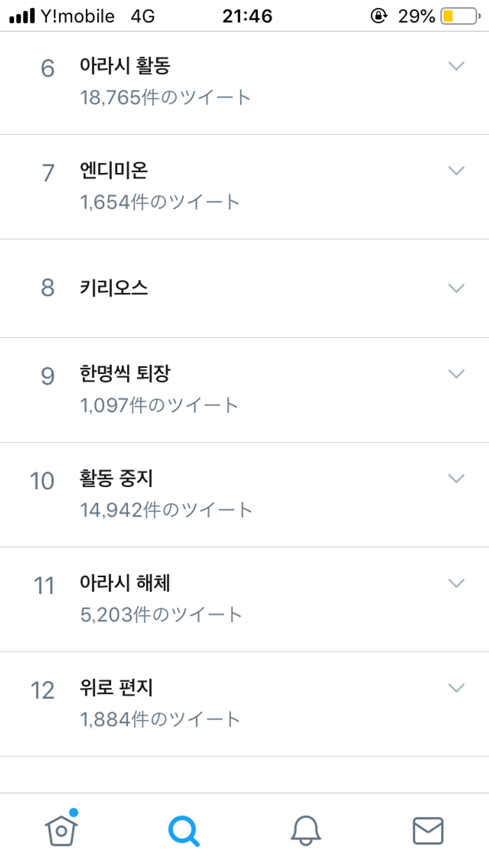Screen dimensions: 489x868
Task: Tap the rotation lock status icon
Action: click(379, 17)
